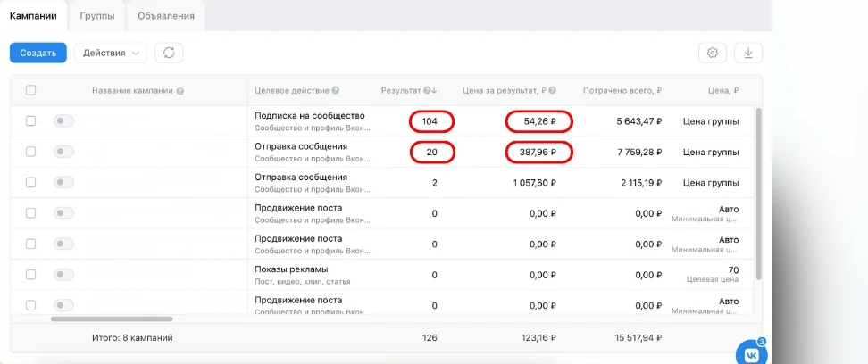Click Название кампании column header
868x364 pixels.
pos(133,91)
